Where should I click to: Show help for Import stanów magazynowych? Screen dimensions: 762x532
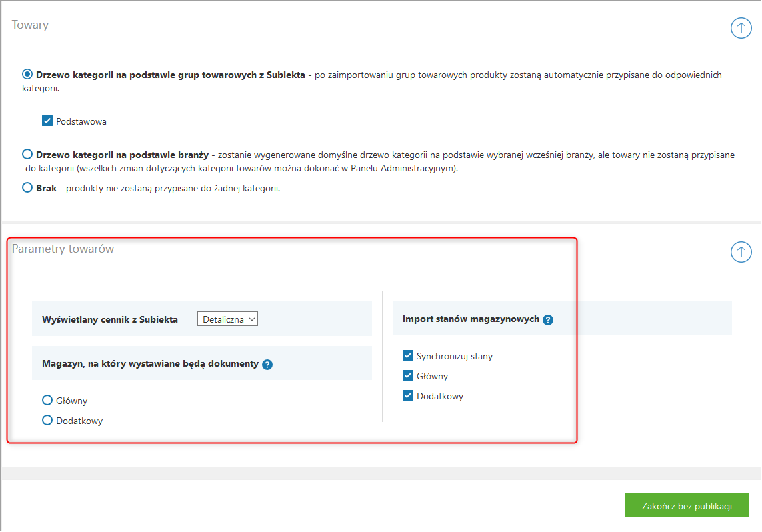(548, 320)
